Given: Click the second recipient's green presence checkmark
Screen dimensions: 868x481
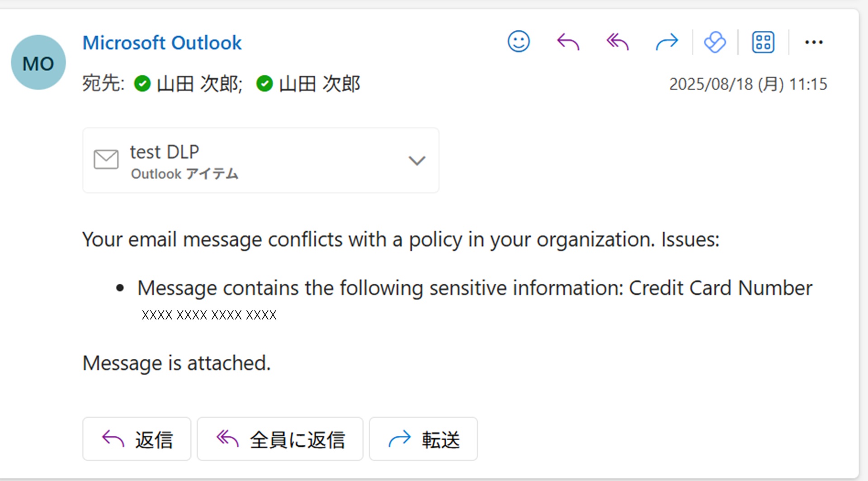Looking at the screenshot, I should click(264, 84).
